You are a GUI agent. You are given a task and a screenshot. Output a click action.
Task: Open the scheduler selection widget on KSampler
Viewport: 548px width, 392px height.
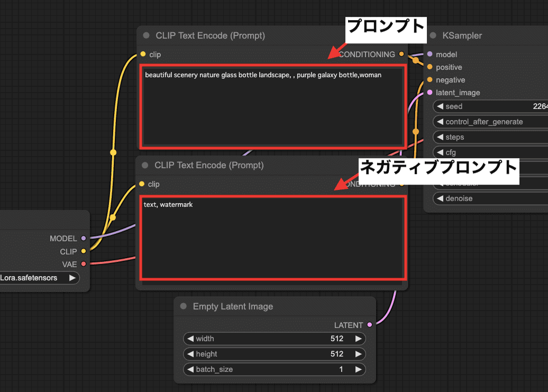[487, 183]
